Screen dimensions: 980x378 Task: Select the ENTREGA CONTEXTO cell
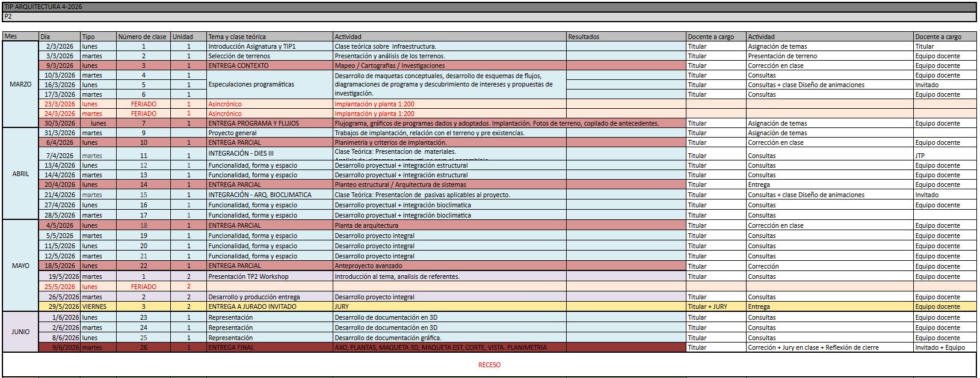point(270,66)
